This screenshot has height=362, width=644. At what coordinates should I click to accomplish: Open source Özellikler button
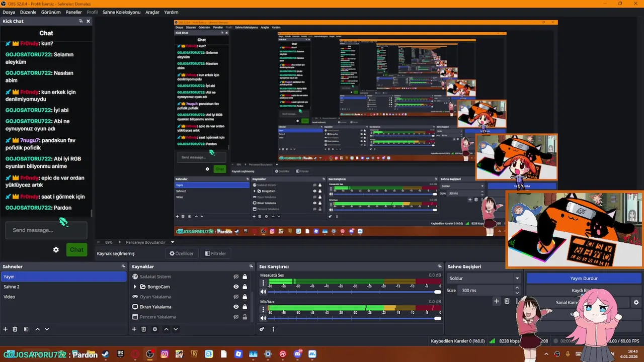(x=182, y=253)
